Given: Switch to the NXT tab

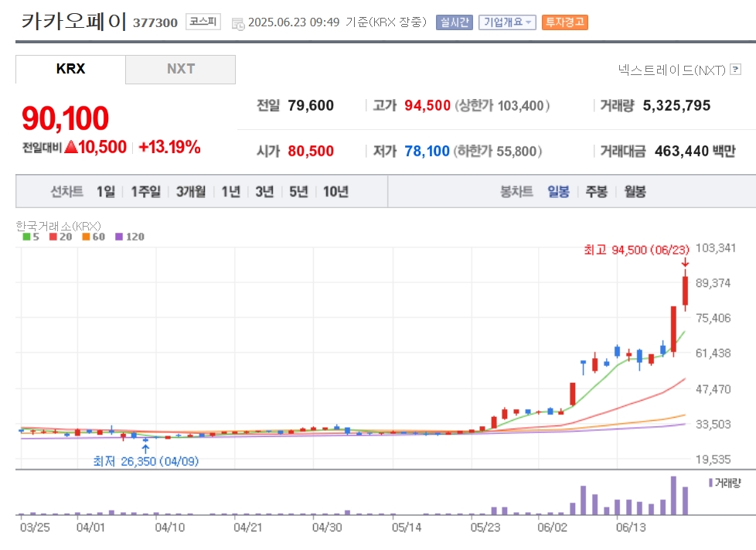Looking at the screenshot, I should point(181,69).
